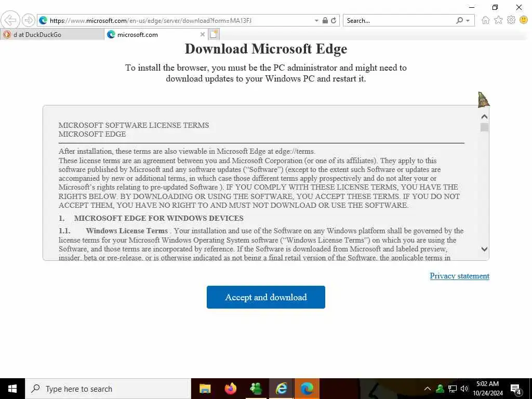Open the Windows Start menu
Screen dimensions: 532x399
12,389
